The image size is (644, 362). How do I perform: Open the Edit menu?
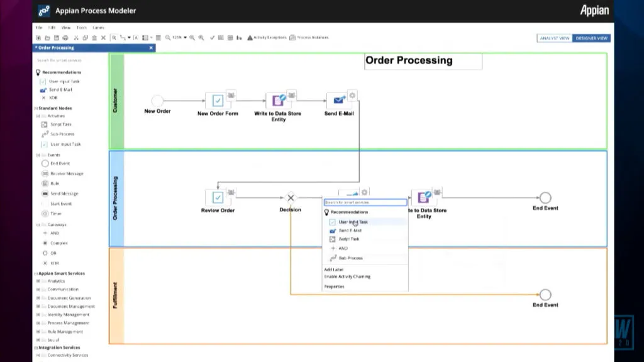click(x=52, y=28)
